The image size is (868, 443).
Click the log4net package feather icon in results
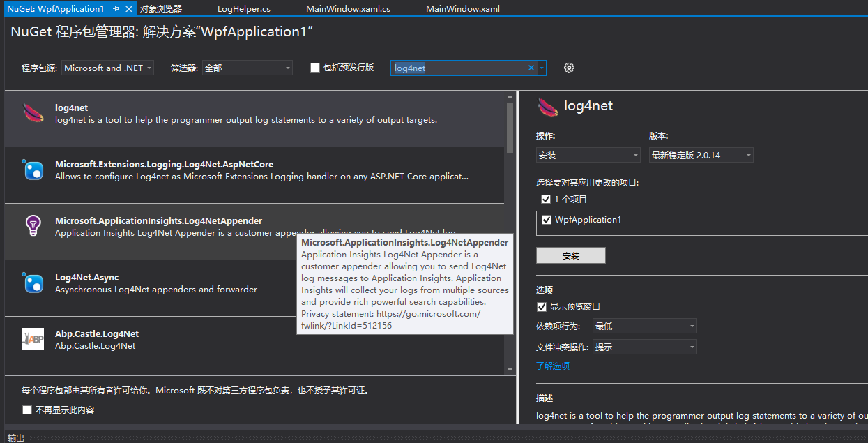pos(33,113)
